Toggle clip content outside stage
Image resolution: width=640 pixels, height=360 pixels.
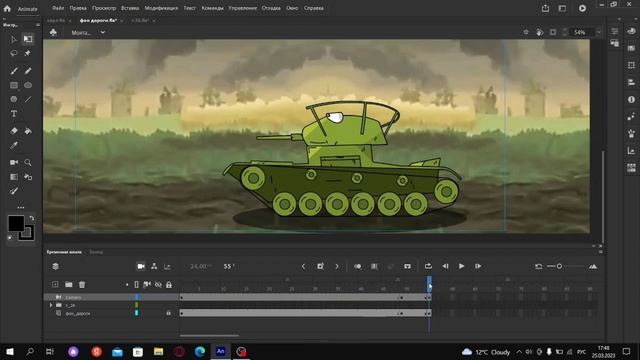pyautogui.click(x=553, y=32)
